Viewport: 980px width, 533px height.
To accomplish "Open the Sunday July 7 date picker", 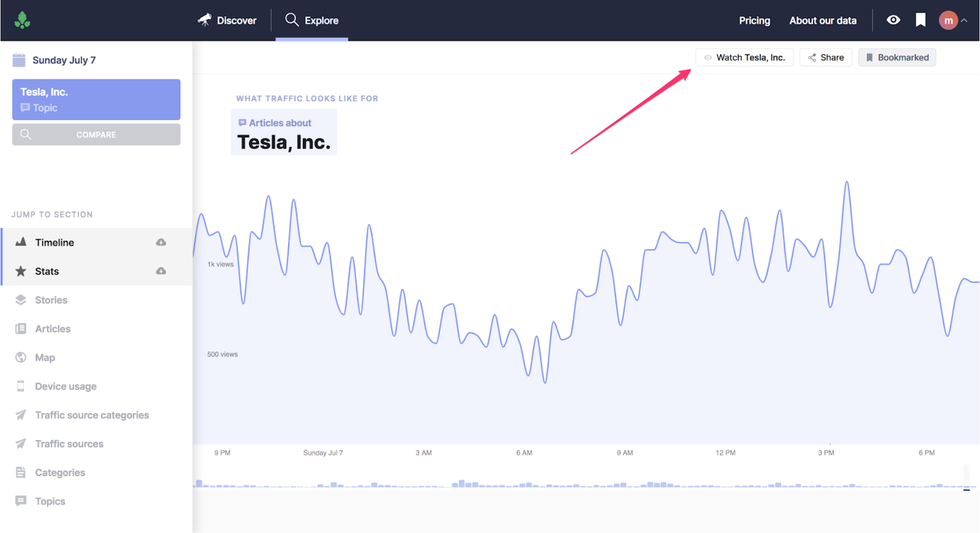I will pyautogui.click(x=54, y=60).
